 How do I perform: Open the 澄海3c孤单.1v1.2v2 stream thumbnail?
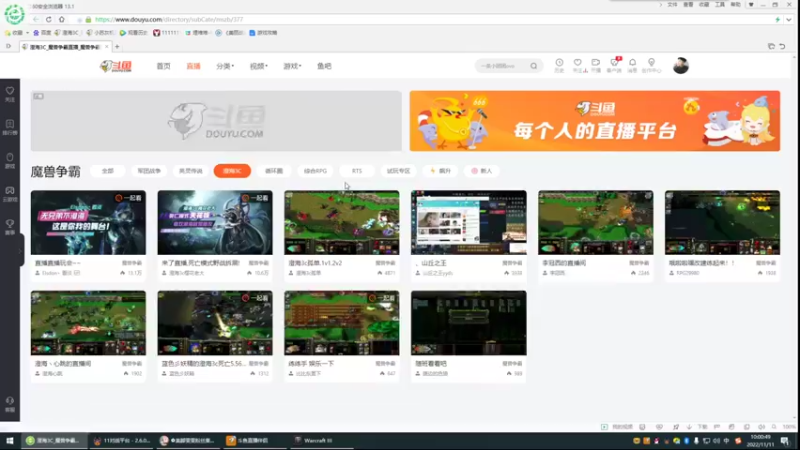342,222
